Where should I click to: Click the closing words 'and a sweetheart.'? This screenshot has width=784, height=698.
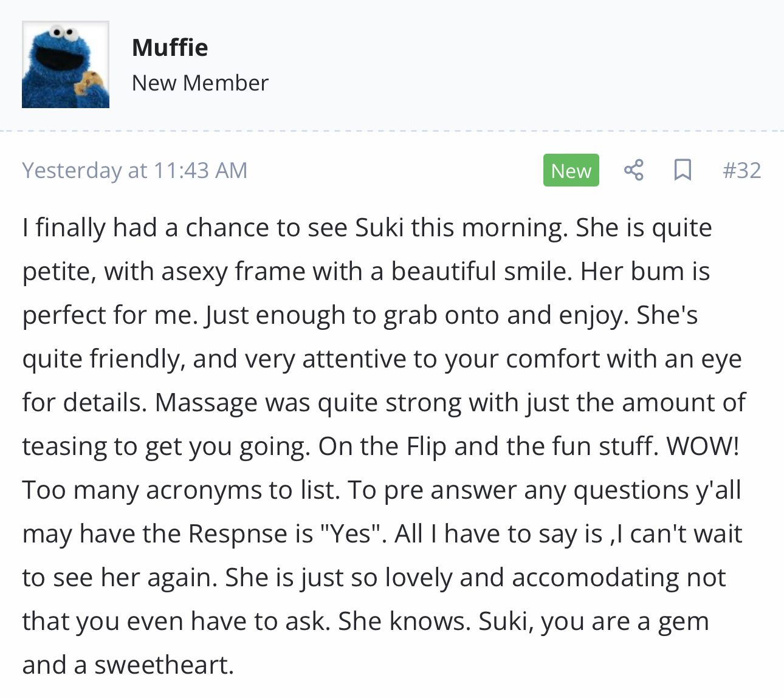(128, 665)
